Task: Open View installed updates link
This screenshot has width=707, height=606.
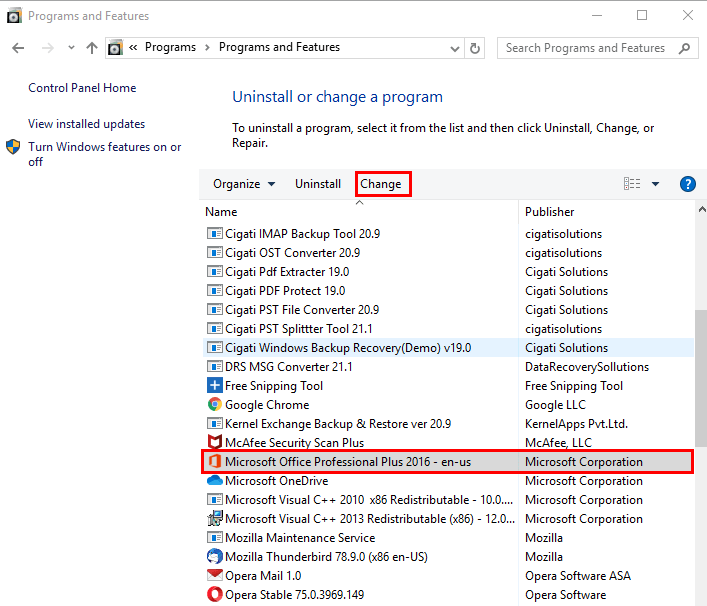Action: click(x=87, y=124)
